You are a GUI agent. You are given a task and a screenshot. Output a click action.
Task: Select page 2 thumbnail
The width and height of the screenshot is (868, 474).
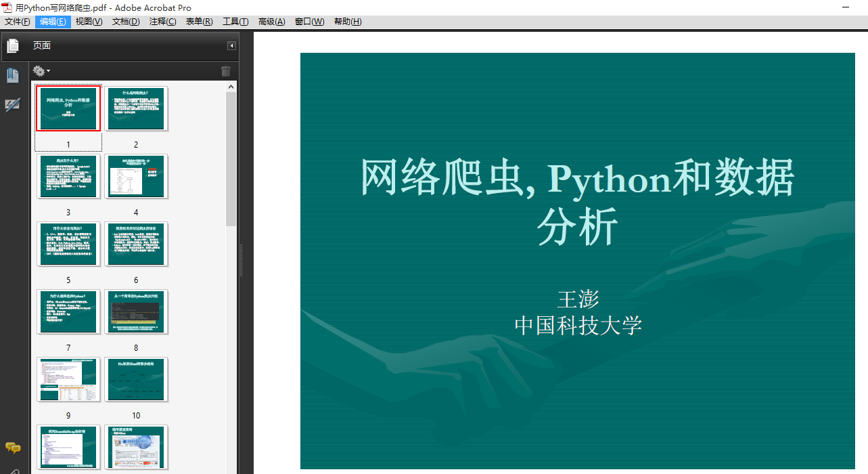[x=136, y=108]
